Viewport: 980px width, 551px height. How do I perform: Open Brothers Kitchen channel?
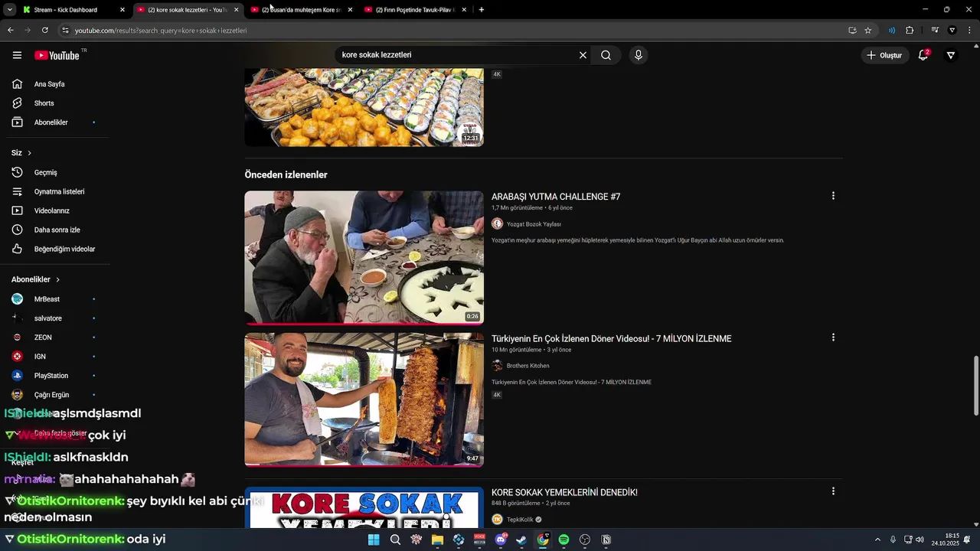(x=528, y=366)
